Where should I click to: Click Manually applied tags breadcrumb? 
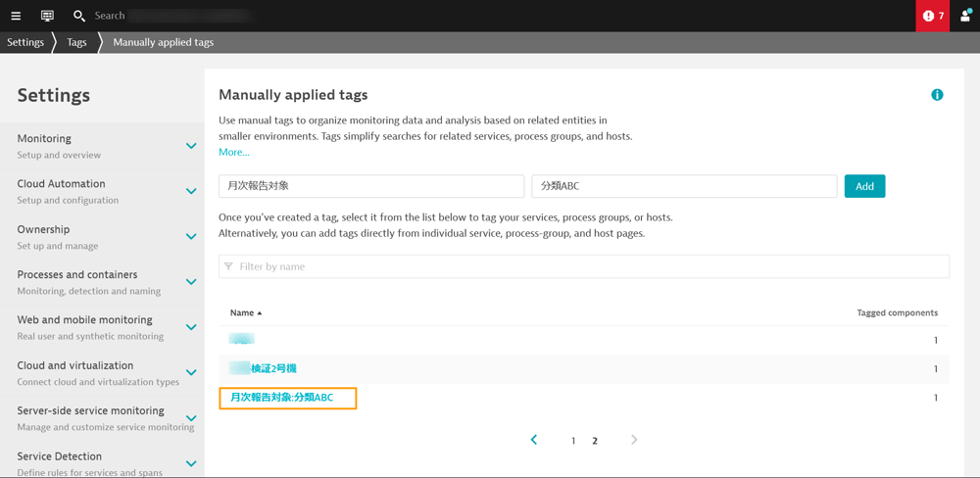[x=163, y=42]
